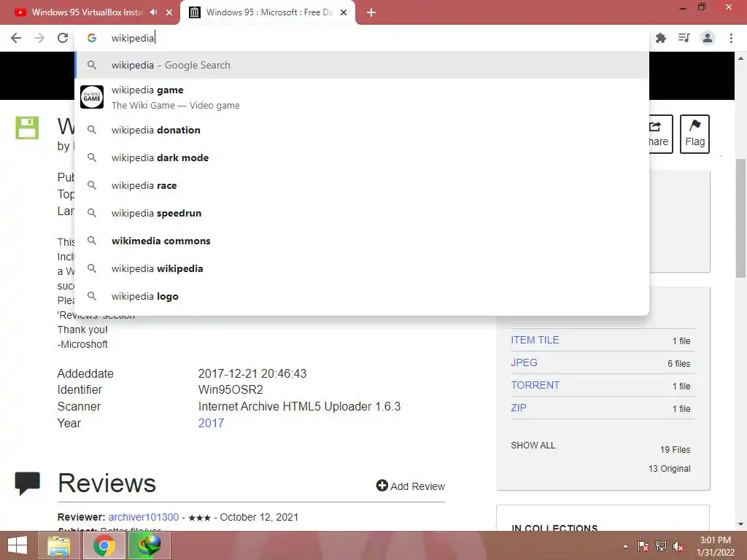The image size is (747, 560).
Task: Select the wikimedia commons suggestion
Action: tap(362, 241)
